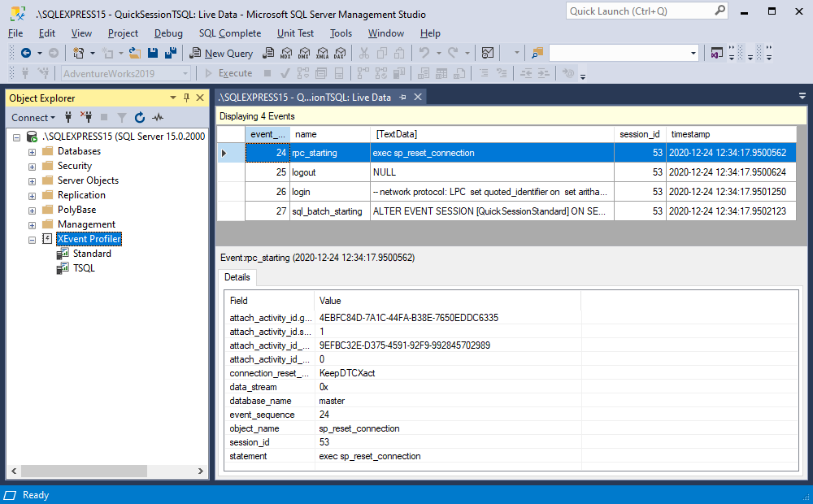Image resolution: width=813 pixels, height=504 pixels.
Task: Close the Live Data document tab
Action: click(417, 97)
